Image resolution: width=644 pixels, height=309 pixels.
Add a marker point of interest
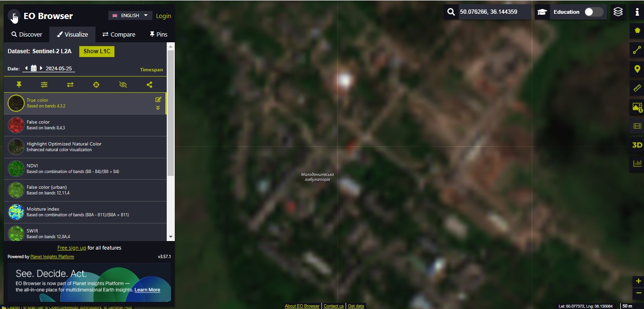pyautogui.click(x=637, y=69)
